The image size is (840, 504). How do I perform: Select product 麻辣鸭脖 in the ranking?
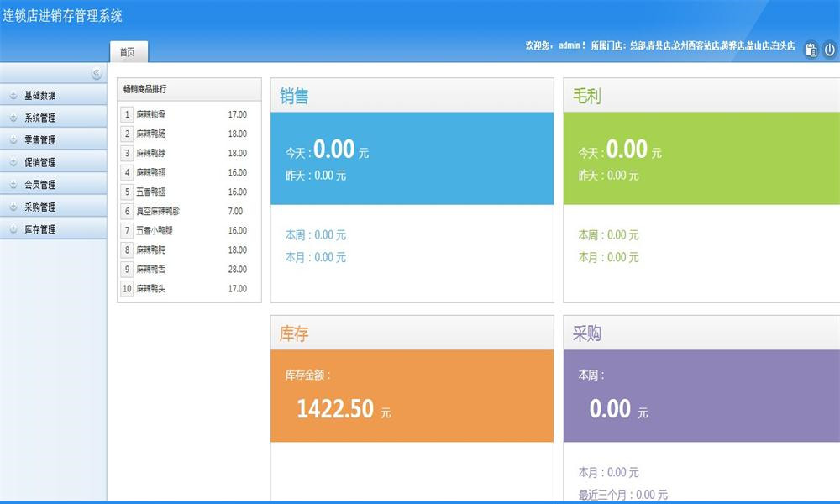(150, 153)
